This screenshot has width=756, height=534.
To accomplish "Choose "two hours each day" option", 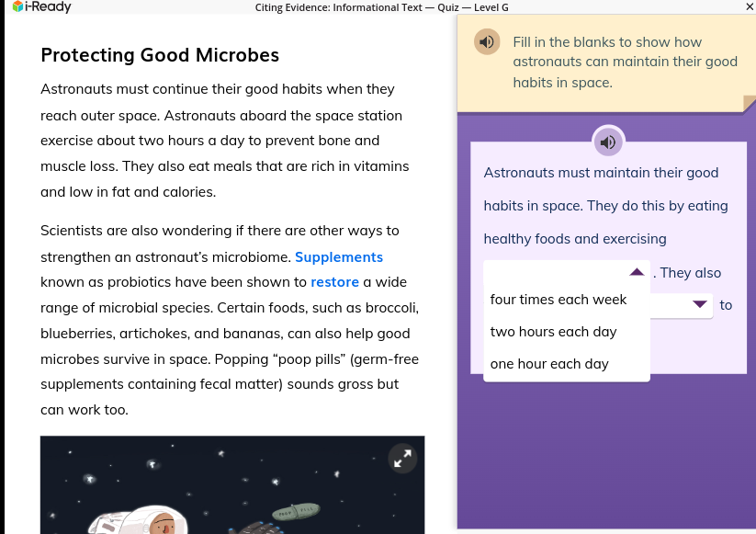I will [554, 332].
